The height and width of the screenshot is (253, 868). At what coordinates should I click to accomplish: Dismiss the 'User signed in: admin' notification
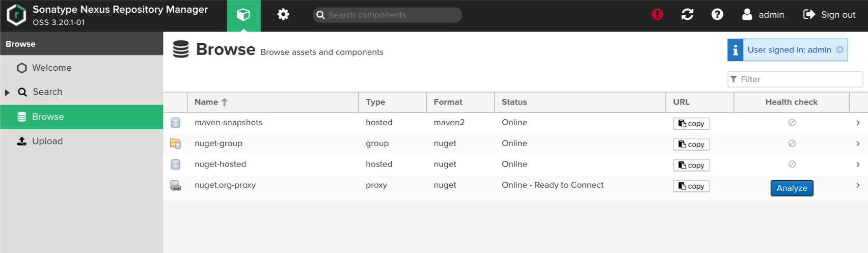(840, 50)
